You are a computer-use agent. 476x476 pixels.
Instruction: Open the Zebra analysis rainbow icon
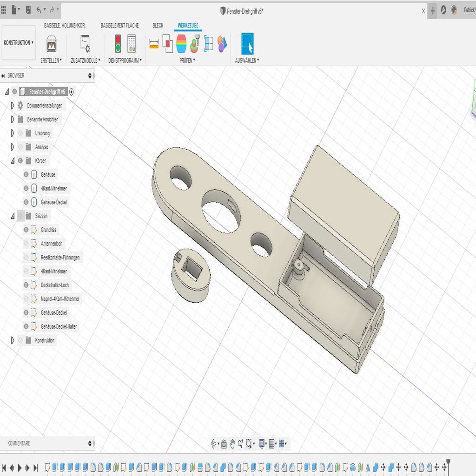[181, 44]
